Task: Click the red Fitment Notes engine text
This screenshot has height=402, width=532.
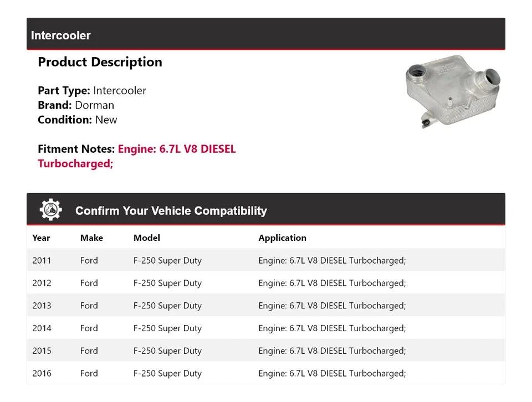Action: [176, 150]
